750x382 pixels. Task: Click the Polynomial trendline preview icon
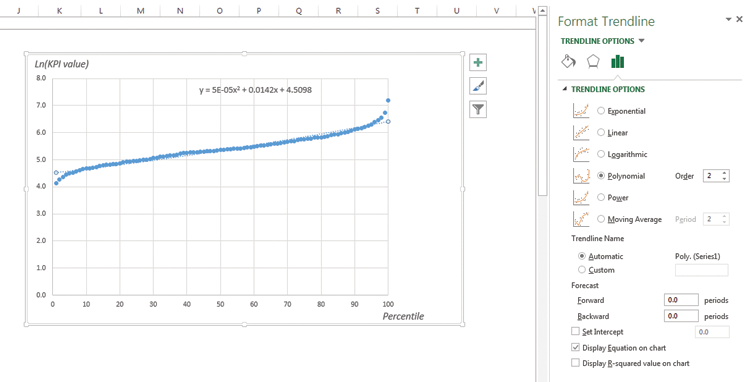[581, 176]
